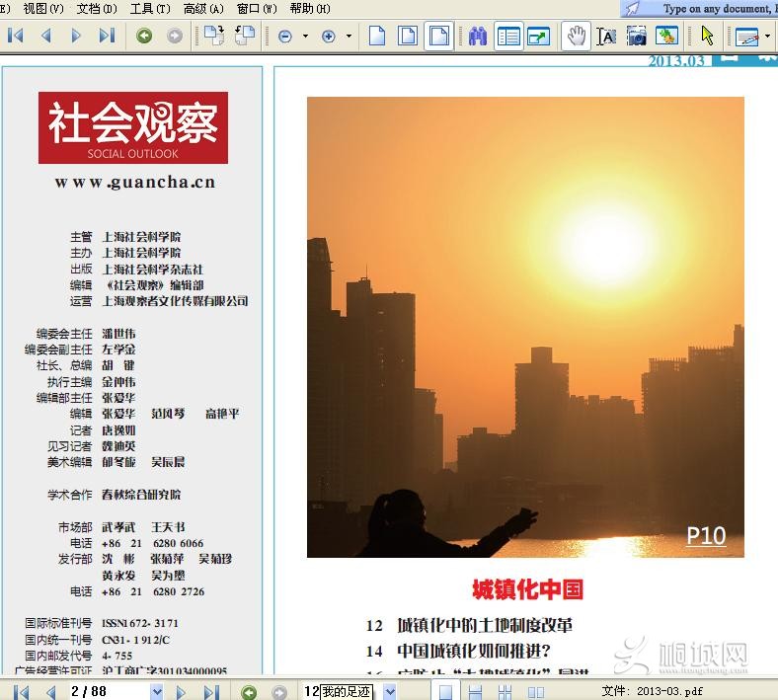Choose the snapshot camera tool
The width and height of the screenshot is (778, 700).
[637, 37]
